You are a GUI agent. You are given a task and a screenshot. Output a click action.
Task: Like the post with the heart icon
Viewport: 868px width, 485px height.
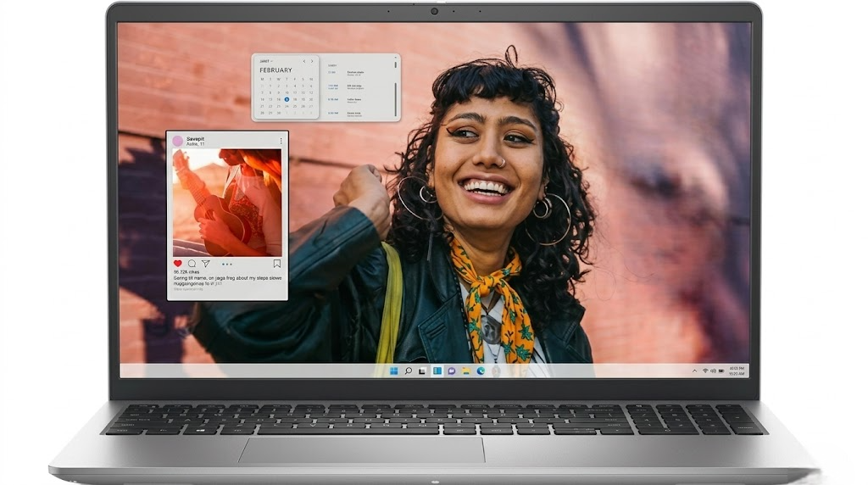[x=178, y=264]
